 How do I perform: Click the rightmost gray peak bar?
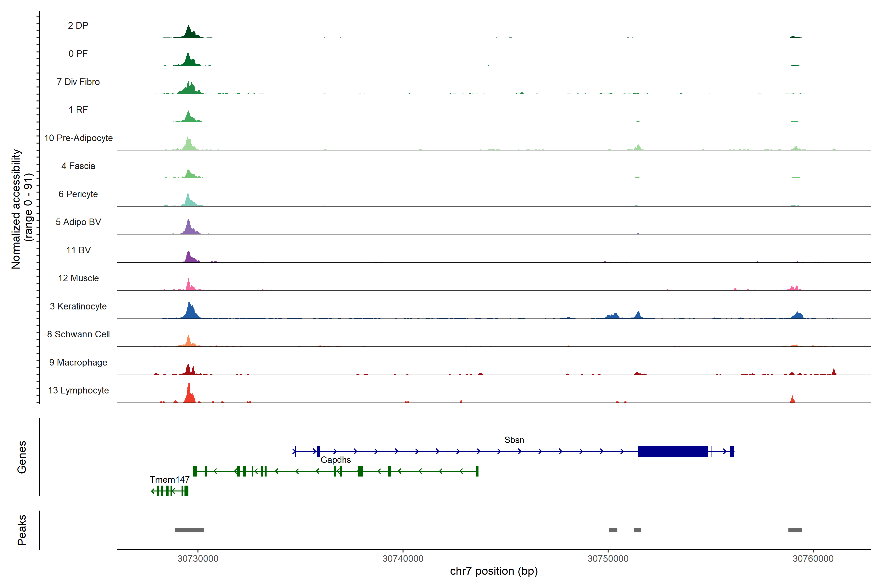(795, 530)
